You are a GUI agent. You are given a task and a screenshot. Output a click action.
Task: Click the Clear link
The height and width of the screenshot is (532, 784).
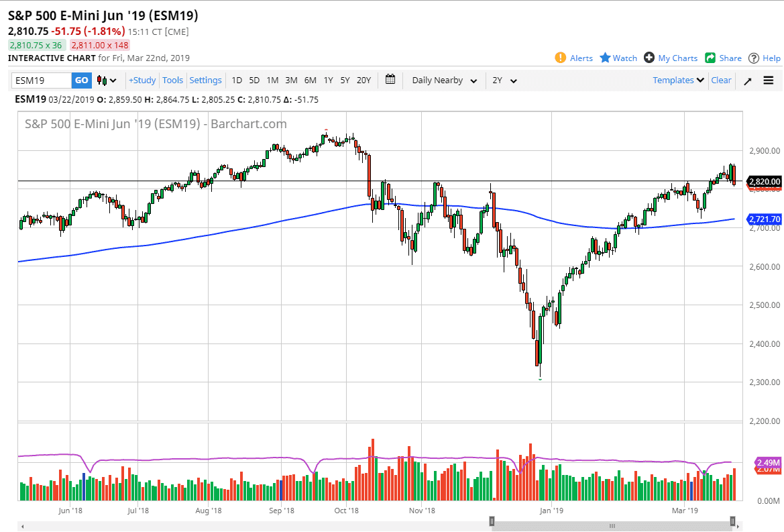pyautogui.click(x=721, y=80)
